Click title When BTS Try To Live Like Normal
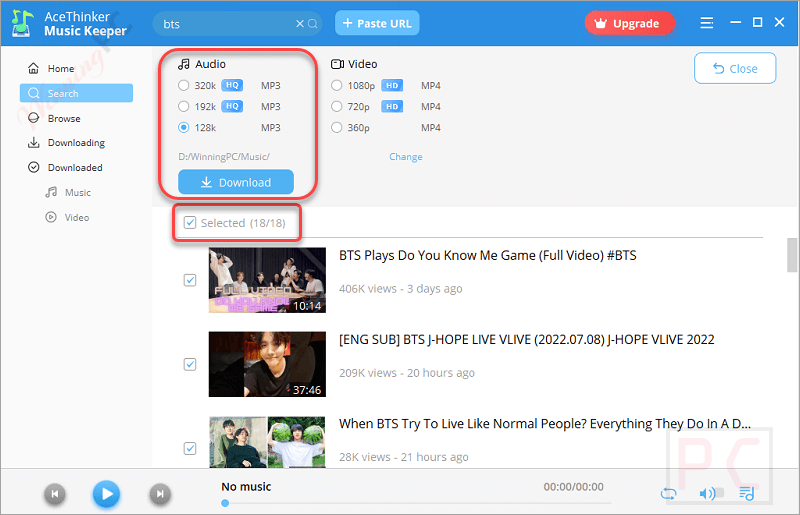 pos(545,424)
